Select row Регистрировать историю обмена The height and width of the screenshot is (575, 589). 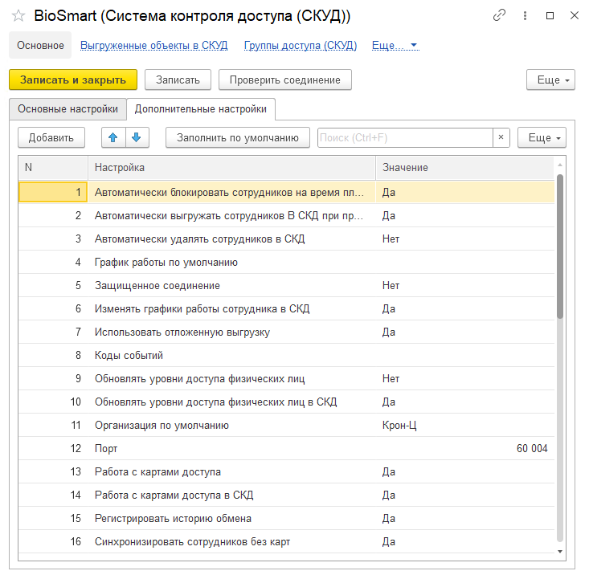point(286,518)
